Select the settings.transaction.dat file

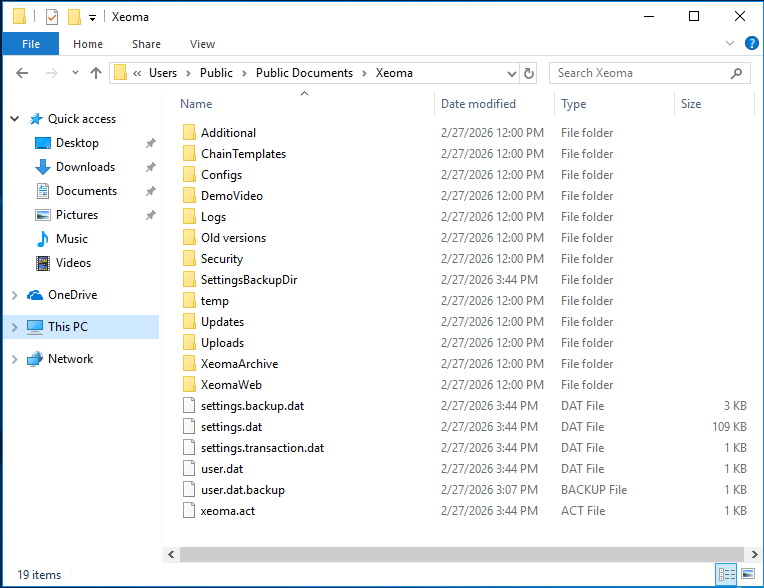(262, 448)
